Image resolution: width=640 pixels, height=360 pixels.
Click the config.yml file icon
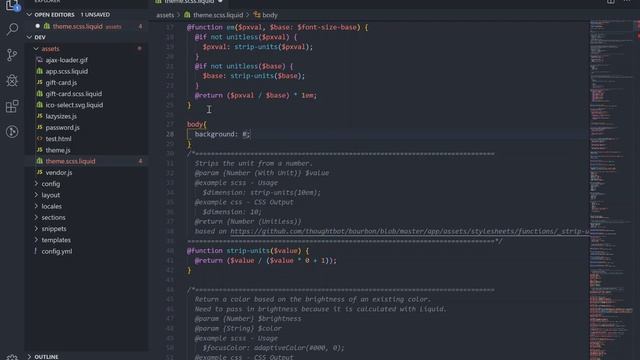coord(36,251)
